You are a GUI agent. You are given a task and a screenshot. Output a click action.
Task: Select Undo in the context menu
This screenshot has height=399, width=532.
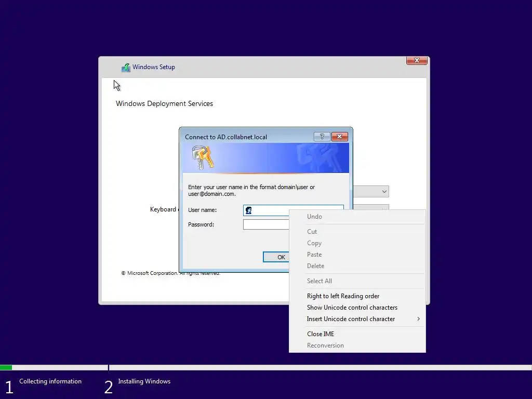tap(357, 217)
